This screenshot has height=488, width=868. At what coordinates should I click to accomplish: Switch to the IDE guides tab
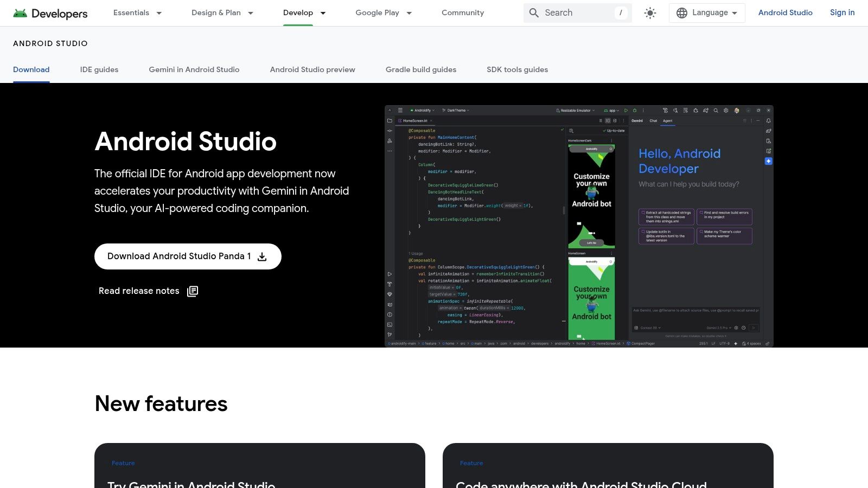click(99, 69)
